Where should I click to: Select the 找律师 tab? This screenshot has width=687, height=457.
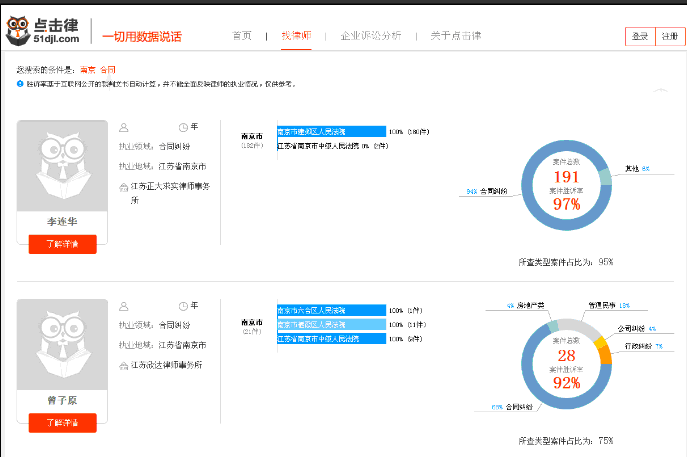click(296, 35)
